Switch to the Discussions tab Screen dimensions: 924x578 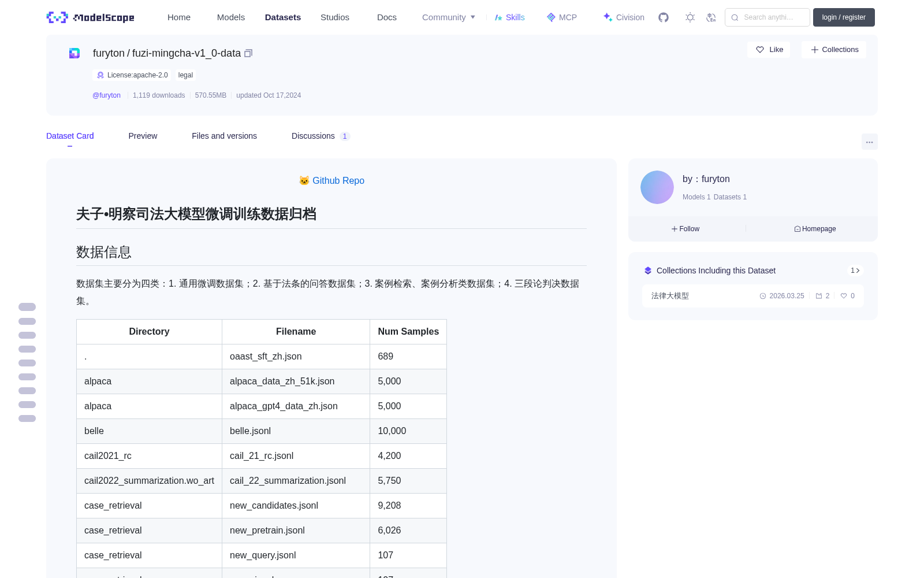[x=321, y=136]
